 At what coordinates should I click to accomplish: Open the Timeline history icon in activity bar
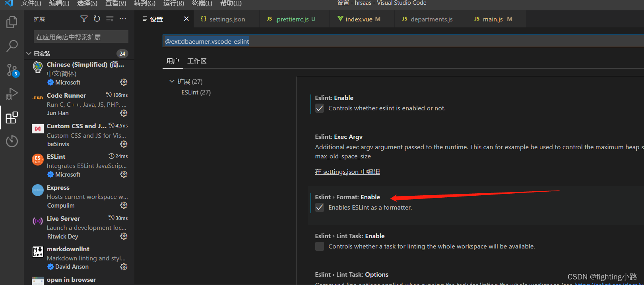click(12, 141)
